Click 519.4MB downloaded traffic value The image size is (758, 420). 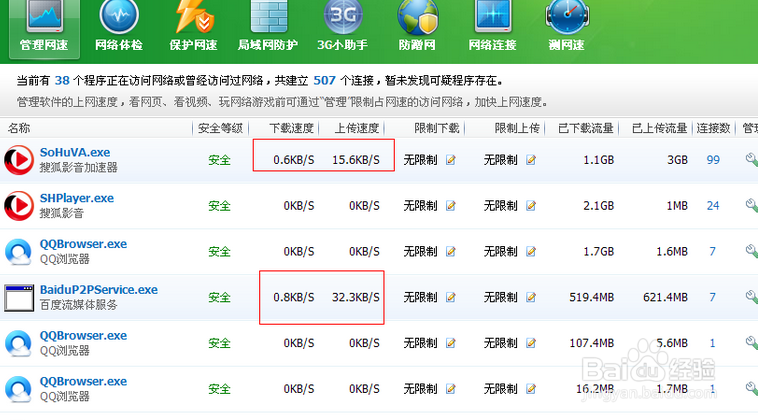592,297
